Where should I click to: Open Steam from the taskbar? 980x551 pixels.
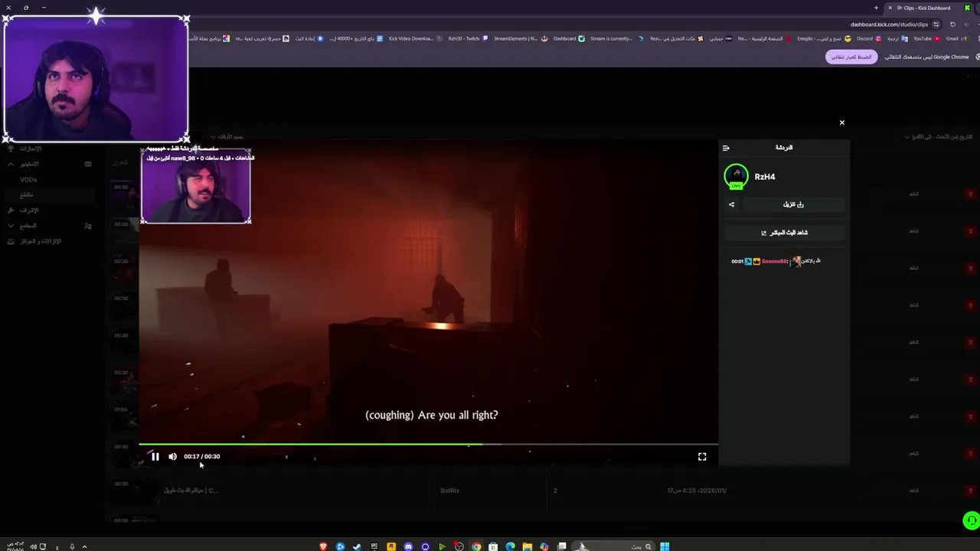click(x=357, y=546)
